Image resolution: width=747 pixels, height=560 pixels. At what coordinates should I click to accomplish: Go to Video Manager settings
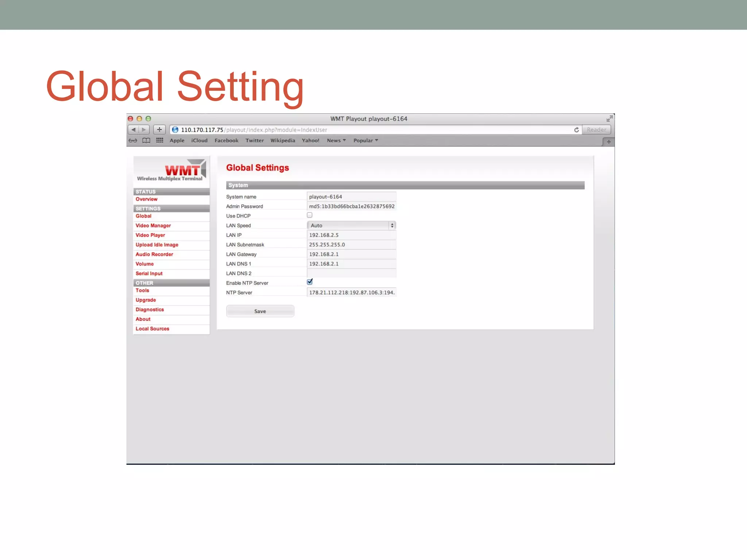coord(153,226)
